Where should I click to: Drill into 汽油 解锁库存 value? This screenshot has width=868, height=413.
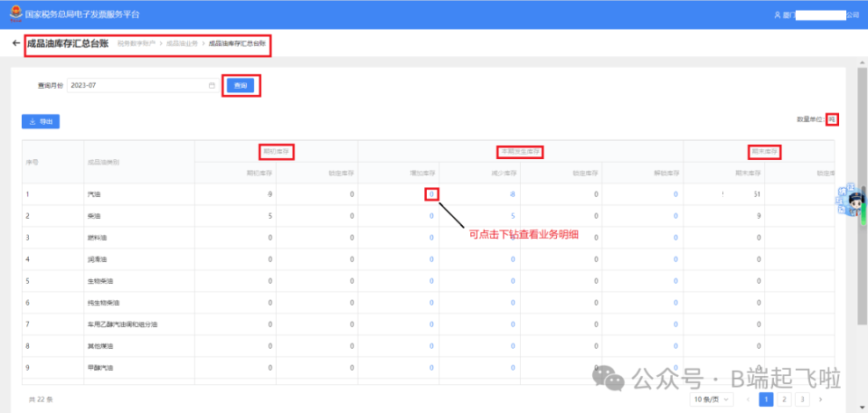click(x=675, y=194)
